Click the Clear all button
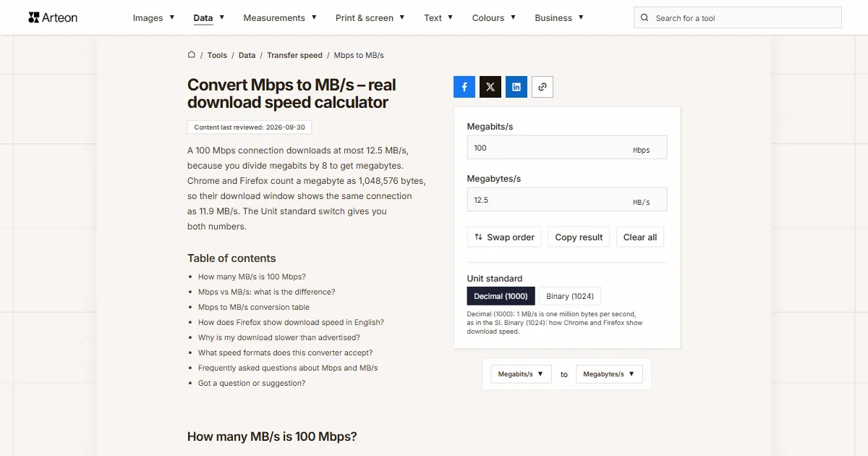Screen dimensions: 868x456 click(640, 237)
